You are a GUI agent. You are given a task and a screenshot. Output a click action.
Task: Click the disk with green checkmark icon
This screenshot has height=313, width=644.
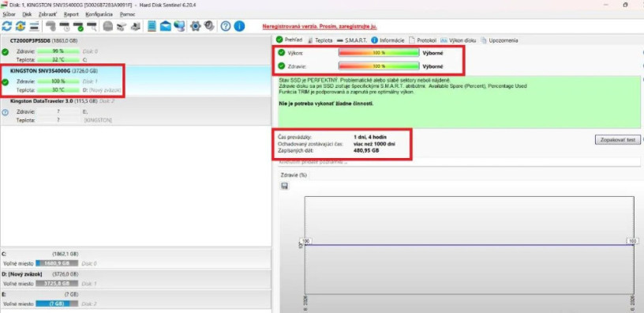(x=78, y=27)
